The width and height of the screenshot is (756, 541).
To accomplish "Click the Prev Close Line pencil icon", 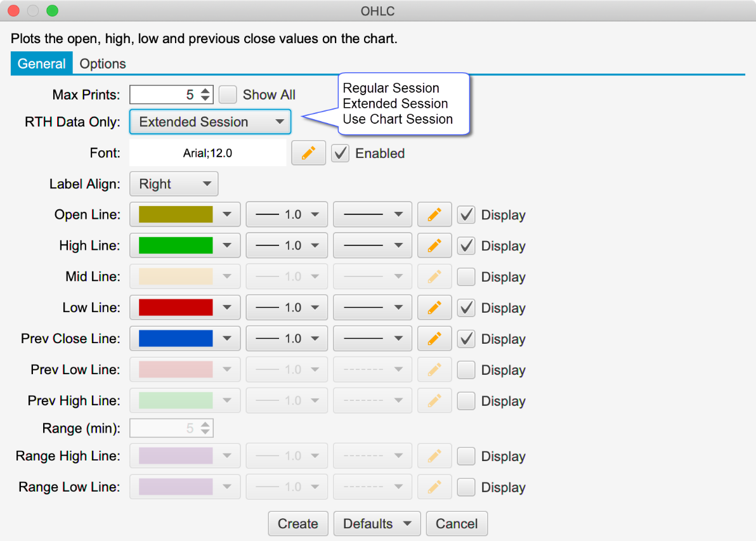I will [x=434, y=339].
